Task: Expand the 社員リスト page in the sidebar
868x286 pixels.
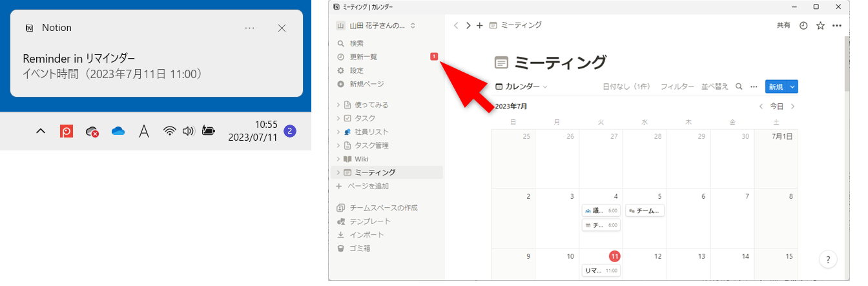Action: coord(338,132)
